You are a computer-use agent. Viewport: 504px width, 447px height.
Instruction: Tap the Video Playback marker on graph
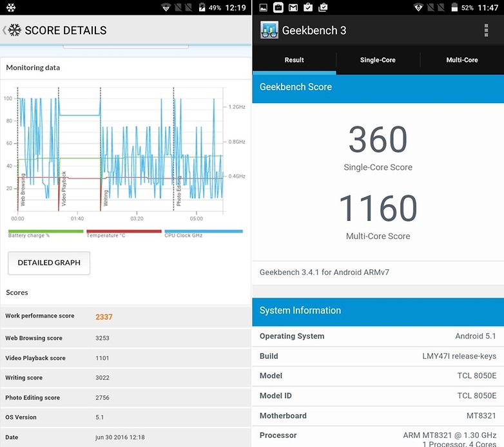pos(64,189)
